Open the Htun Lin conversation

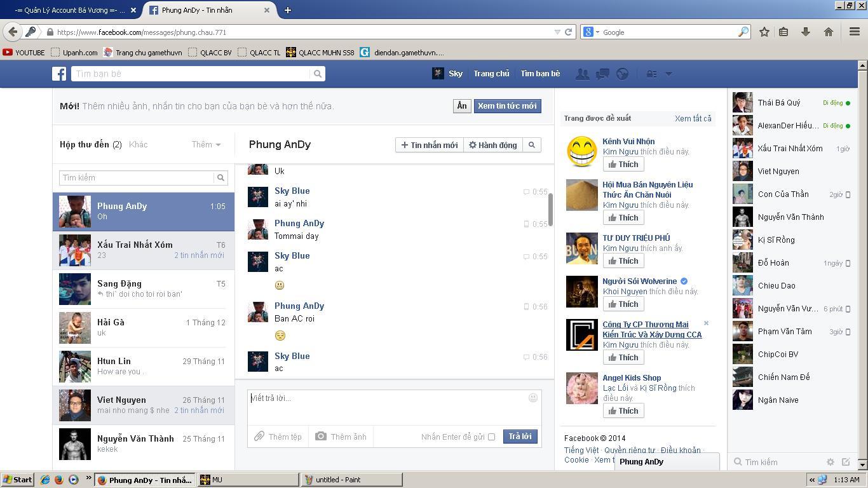pyautogui.click(x=144, y=367)
